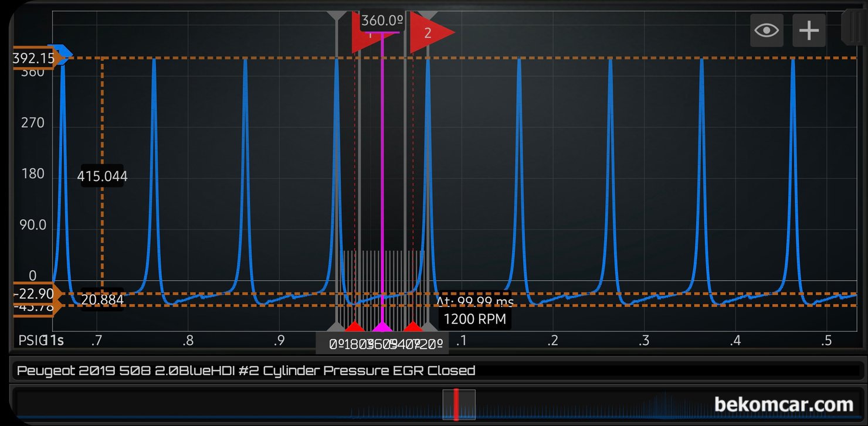The height and width of the screenshot is (426, 868).
Task: Select the 392.15 upper voltage cursor handle
Action: tap(34, 58)
